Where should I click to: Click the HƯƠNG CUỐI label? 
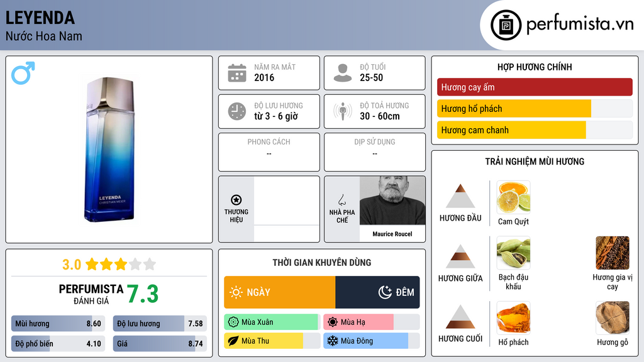(460, 339)
